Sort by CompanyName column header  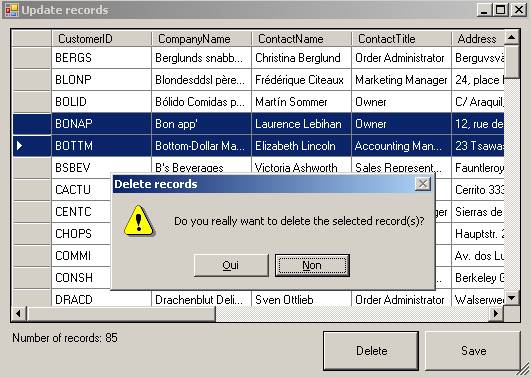pyautogui.click(x=201, y=39)
